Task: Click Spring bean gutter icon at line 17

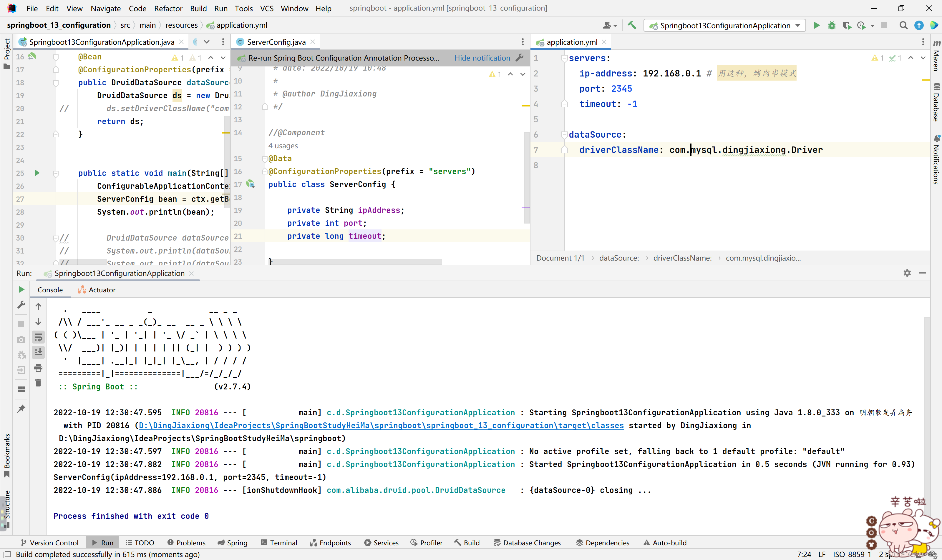Action: [x=251, y=184]
